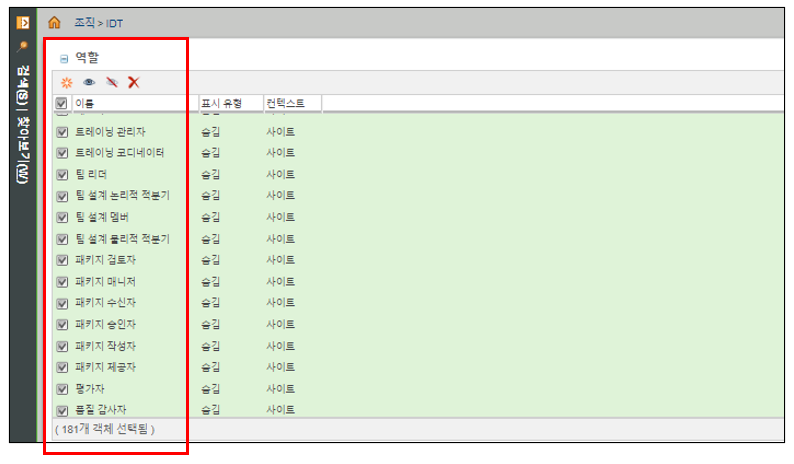Click 숨김 in the 패키지 검토자 row

coord(211,260)
